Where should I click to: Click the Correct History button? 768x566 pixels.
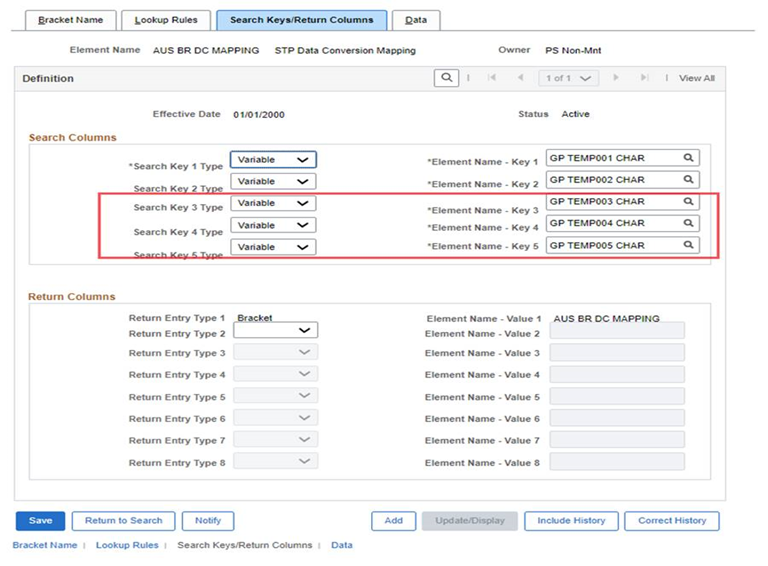(x=672, y=520)
